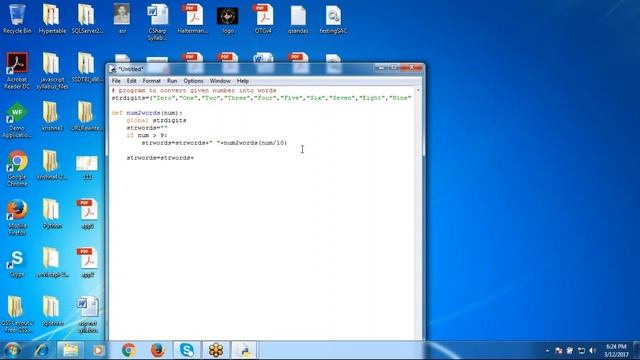The image size is (640, 360).
Task: Switch to Python IDLE taskbar button
Action: click(x=244, y=350)
